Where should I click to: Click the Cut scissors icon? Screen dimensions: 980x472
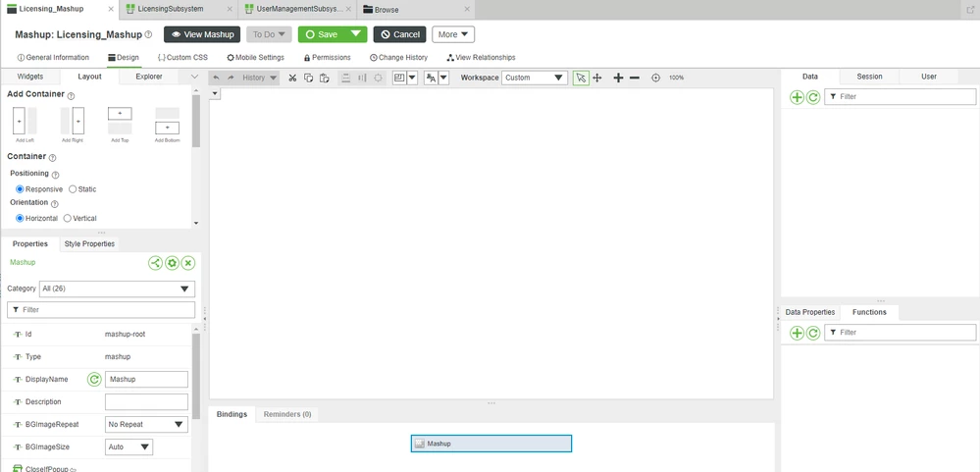tap(292, 78)
